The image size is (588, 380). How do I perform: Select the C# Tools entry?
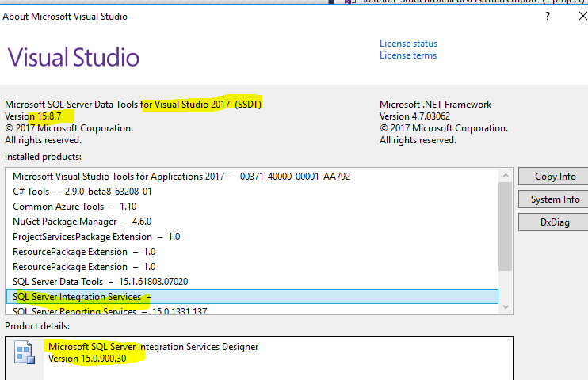tap(82, 192)
